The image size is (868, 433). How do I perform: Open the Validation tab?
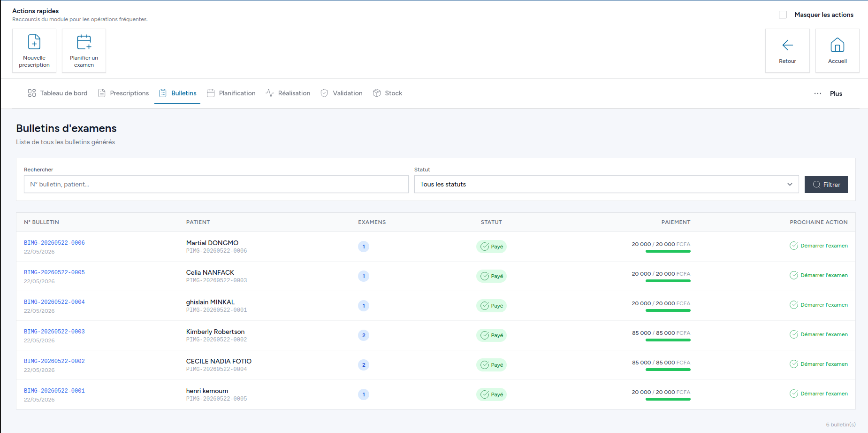point(342,93)
